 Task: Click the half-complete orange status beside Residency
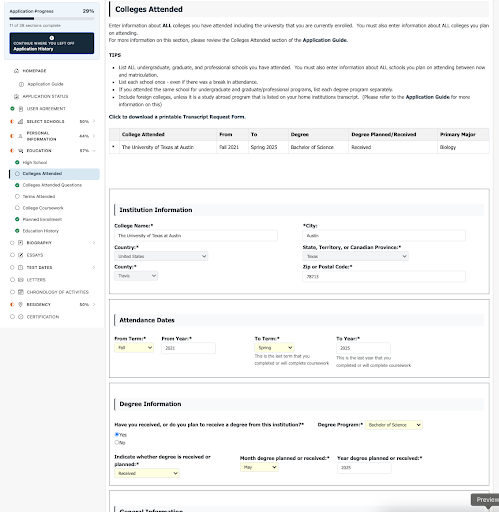tap(12, 304)
